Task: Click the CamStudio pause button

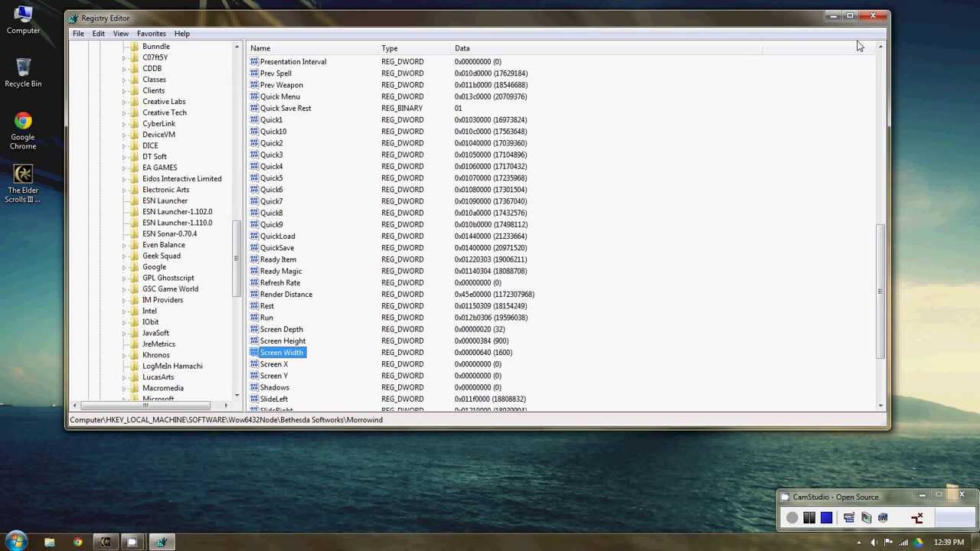Action: tap(809, 518)
